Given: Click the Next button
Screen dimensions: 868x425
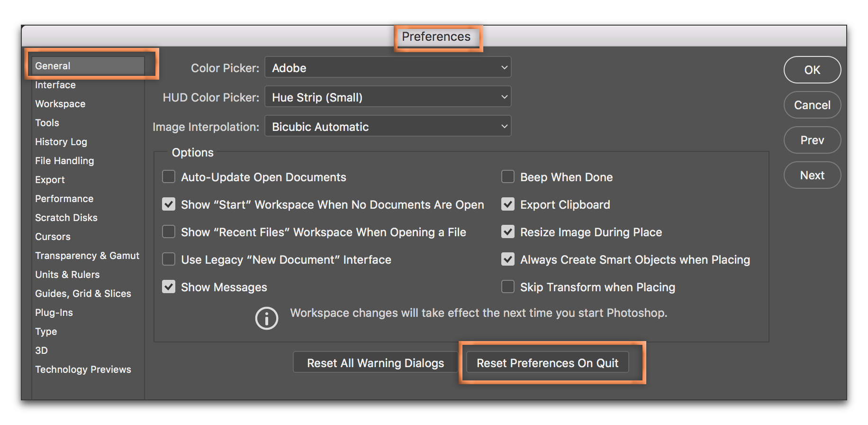Looking at the screenshot, I should tap(812, 175).
